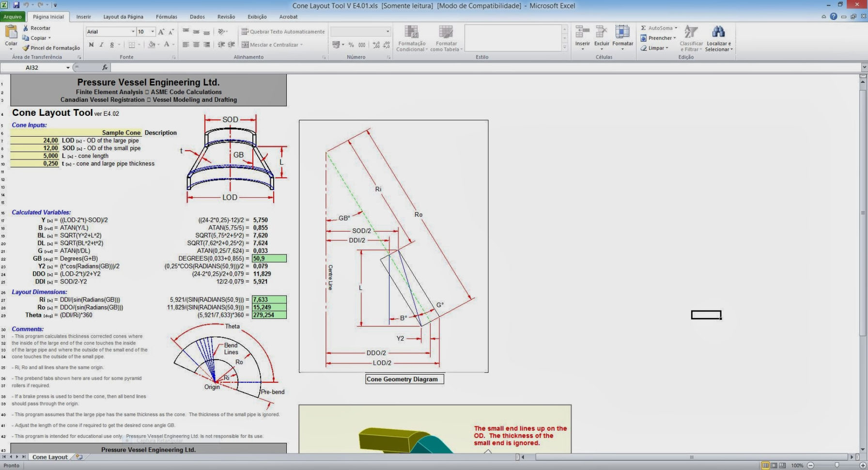Open Classificar e Filtrar sort icon
Viewport: 868px width, 470px height.
point(691,32)
